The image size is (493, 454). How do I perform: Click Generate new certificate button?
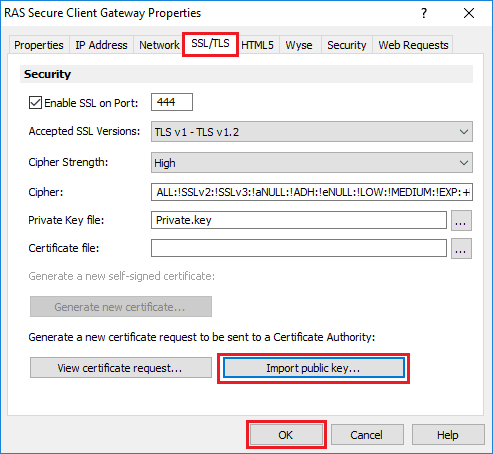tap(121, 307)
